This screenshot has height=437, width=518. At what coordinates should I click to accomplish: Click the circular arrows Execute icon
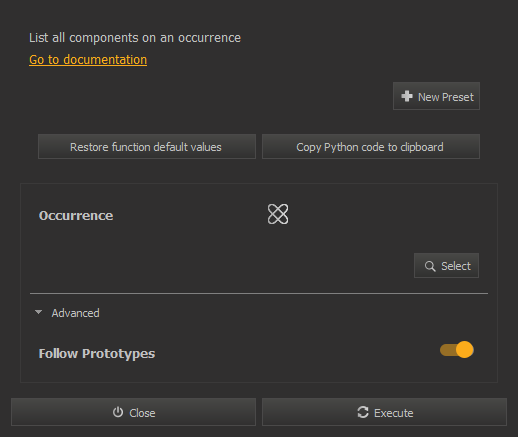click(x=363, y=412)
